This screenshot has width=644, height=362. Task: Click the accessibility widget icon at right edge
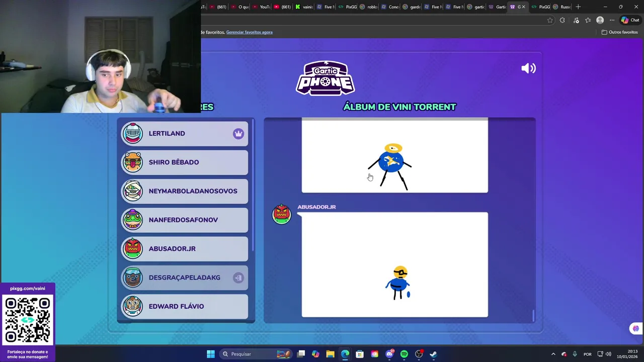coord(636,328)
